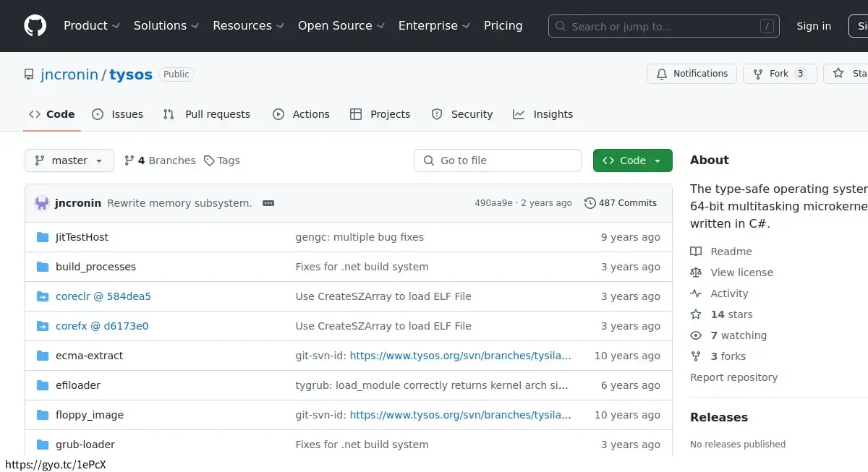This screenshot has height=472, width=868.
Task: Click the GitHub logo icon
Action: pyautogui.click(x=35, y=26)
